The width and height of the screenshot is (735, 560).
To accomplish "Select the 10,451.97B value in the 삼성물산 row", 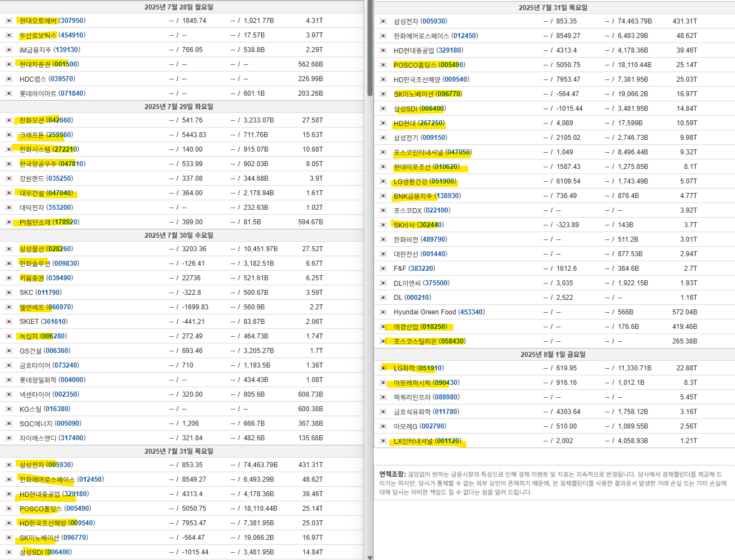I will [x=261, y=249].
